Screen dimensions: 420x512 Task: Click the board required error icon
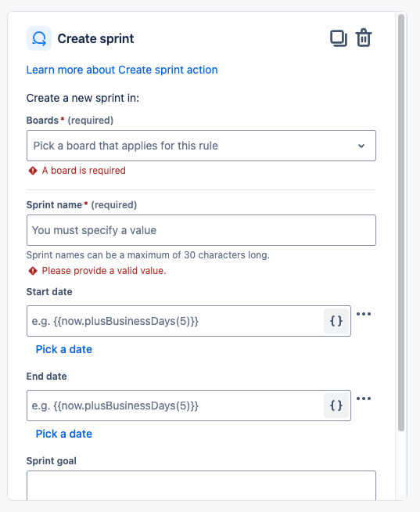[33, 171]
